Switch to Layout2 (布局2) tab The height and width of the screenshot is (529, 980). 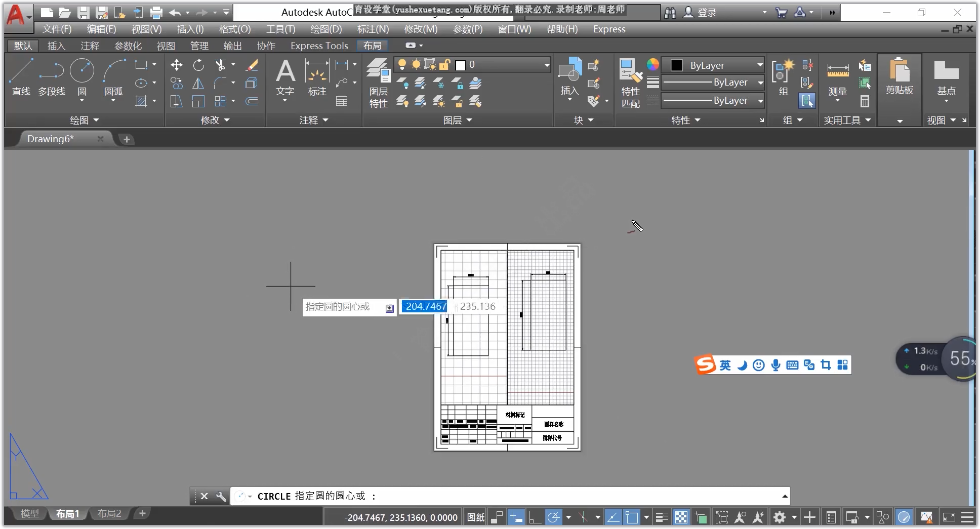109,514
